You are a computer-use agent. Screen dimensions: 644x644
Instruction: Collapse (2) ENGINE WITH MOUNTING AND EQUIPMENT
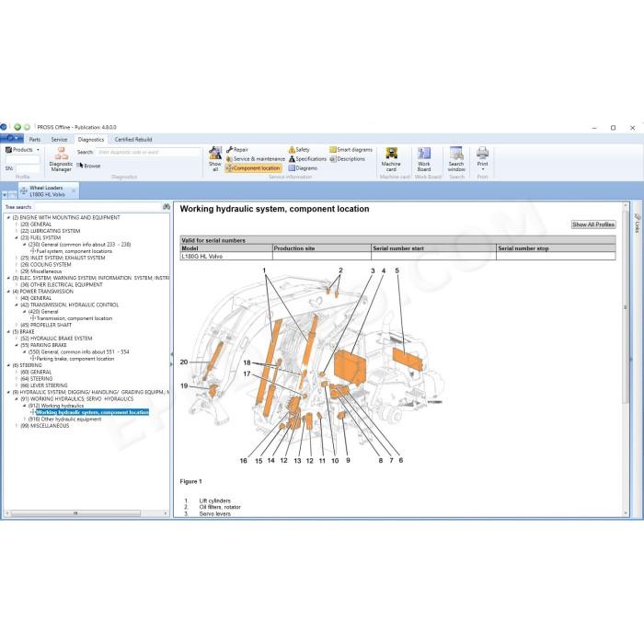pos(8,218)
